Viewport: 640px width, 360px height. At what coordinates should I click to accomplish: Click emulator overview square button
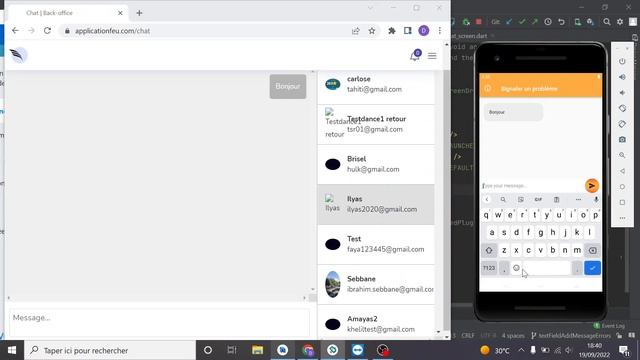coord(622,202)
